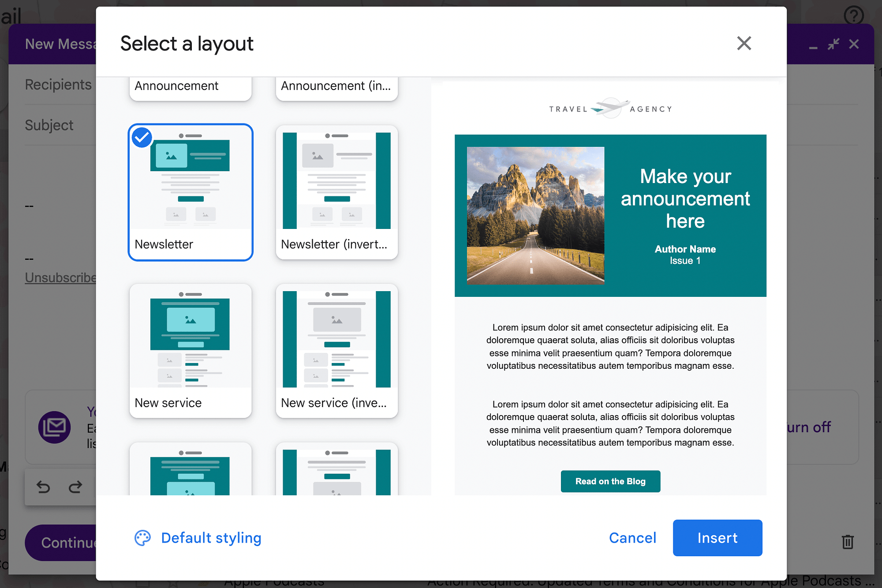Click the Read on the Blog preview button

(609, 480)
